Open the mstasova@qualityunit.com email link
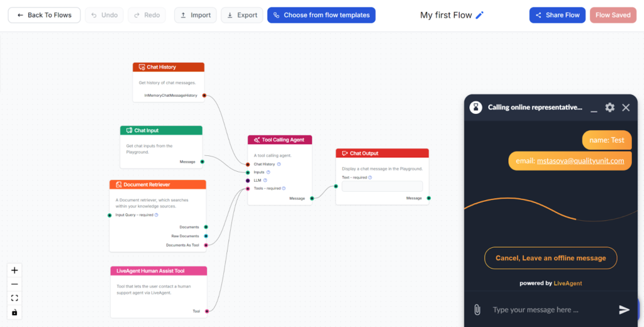The width and height of the screenshot is (644, 327). (580, 161)
